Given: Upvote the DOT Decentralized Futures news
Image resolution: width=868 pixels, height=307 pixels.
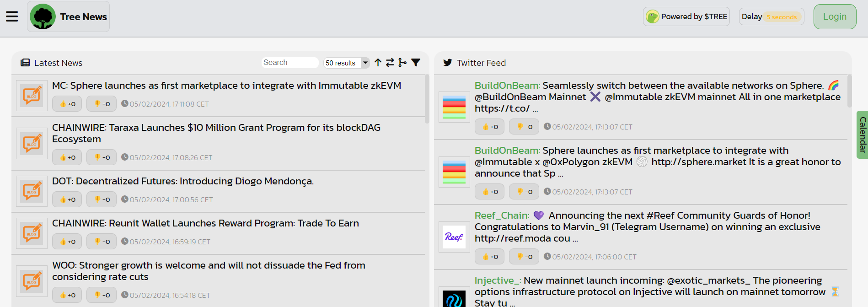Looking at the screenshot, I should [x=67, y=199].
